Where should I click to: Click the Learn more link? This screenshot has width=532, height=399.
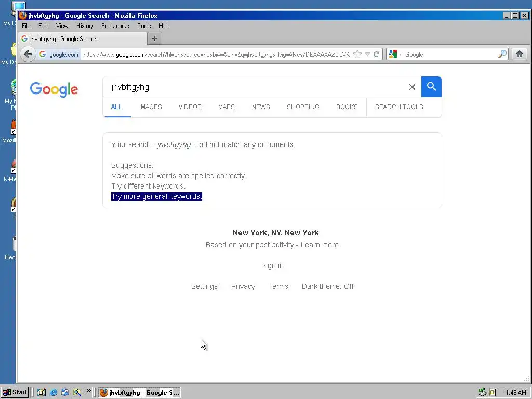click(x=320, y=245)
